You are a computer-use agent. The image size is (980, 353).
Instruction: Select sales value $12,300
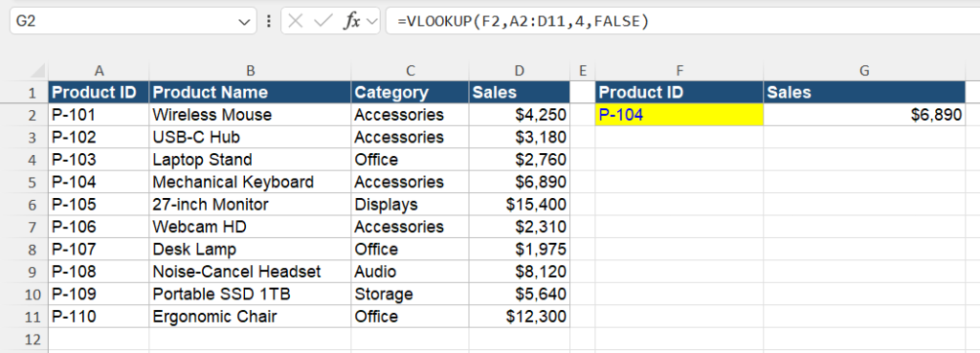pos(520,317)
